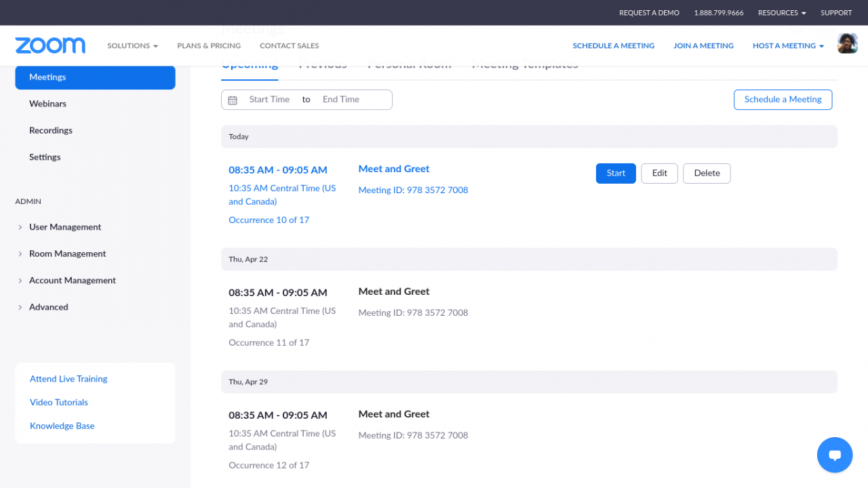The image size is (868, 488).
Task: Go to Plans & Pricing
Action: tap(209, 46)
